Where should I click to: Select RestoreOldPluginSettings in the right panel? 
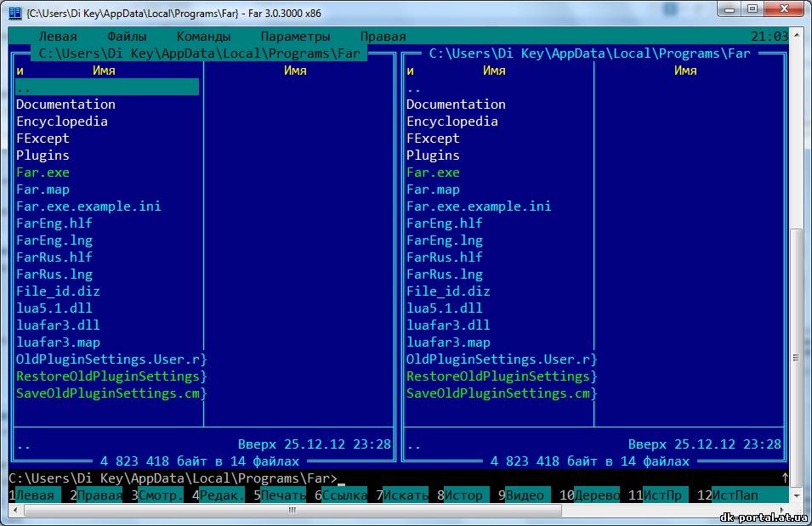point(498,376)
